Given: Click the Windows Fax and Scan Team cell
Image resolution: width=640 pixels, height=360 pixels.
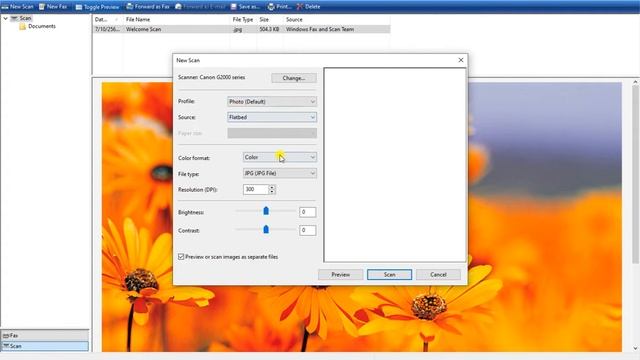Looking at the screenshot, I should click(x=320, y=29).
